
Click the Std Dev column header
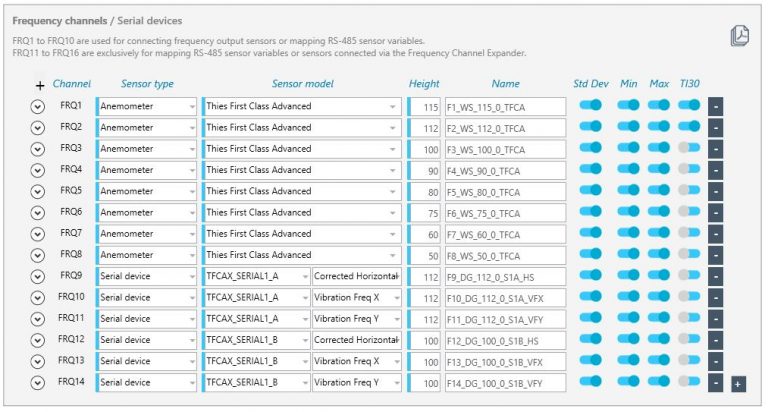click(x=590, y=84)
